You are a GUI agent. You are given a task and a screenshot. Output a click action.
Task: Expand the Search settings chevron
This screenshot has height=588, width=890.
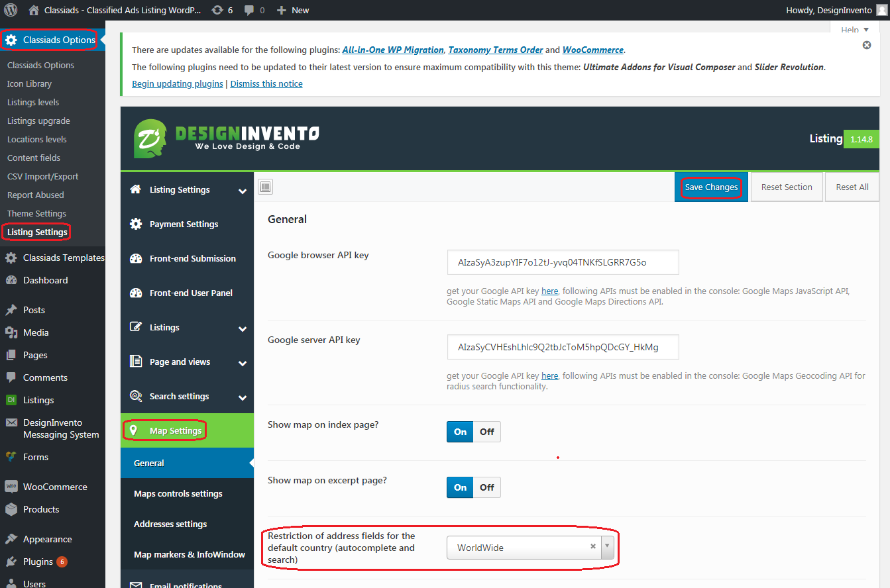pyautogui.click(x=243, y=398)
